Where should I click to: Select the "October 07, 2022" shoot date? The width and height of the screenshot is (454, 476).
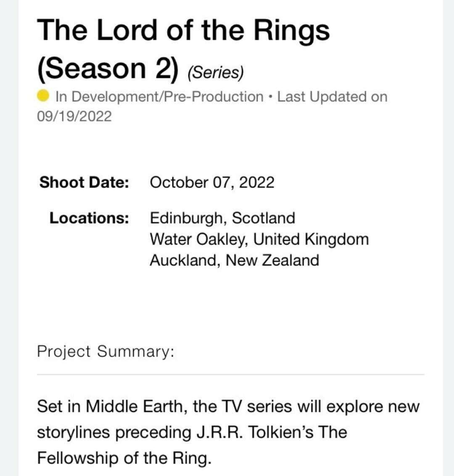click(x=212, y=182)
